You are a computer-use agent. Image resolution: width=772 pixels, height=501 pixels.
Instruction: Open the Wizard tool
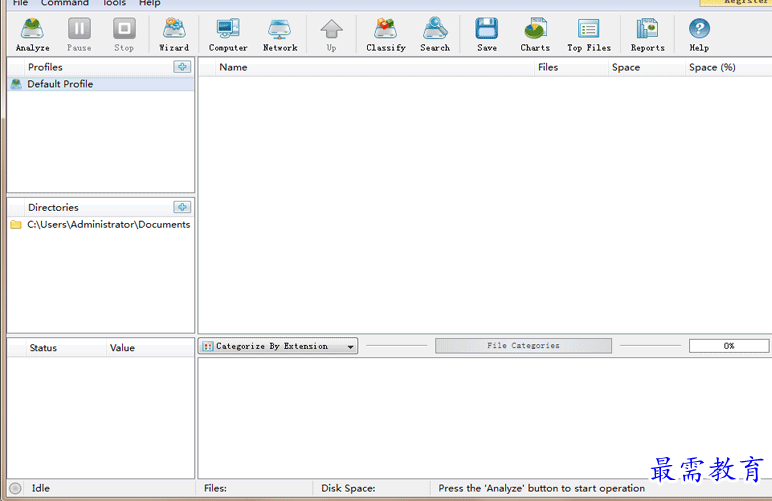click(x=174, y=33)
